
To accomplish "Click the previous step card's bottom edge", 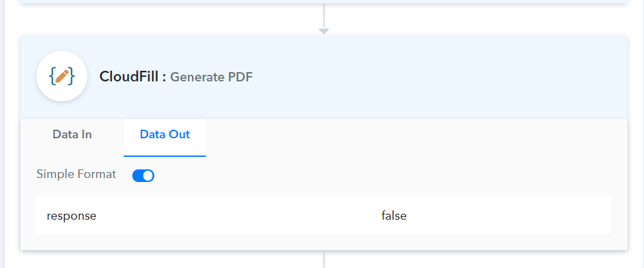I will (x=324, y=2).
